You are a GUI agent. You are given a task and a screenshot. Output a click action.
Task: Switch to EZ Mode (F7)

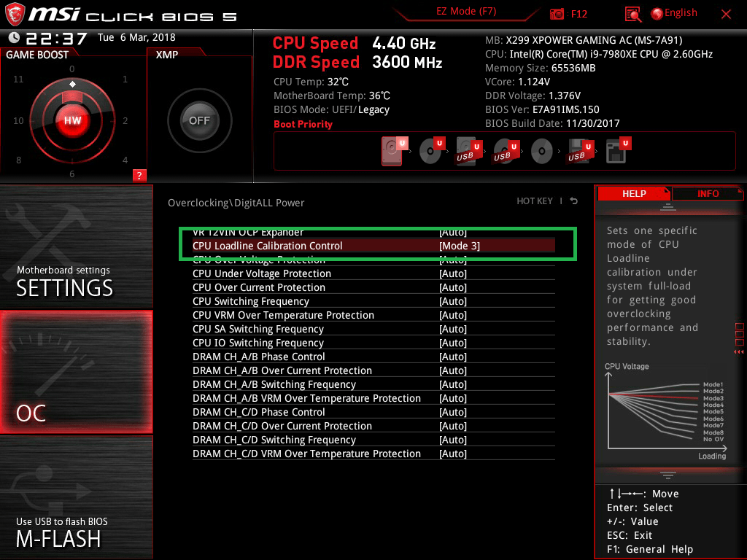[x=468, y=12]
